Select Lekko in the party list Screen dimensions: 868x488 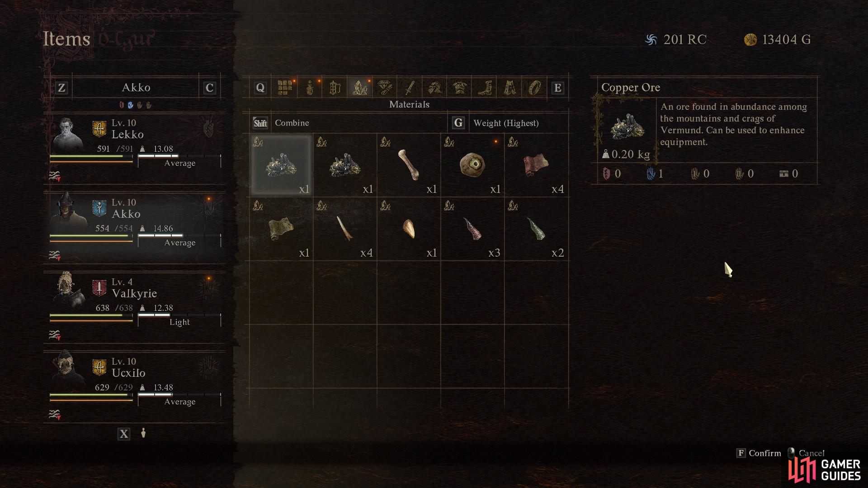[x=135, y=148]
